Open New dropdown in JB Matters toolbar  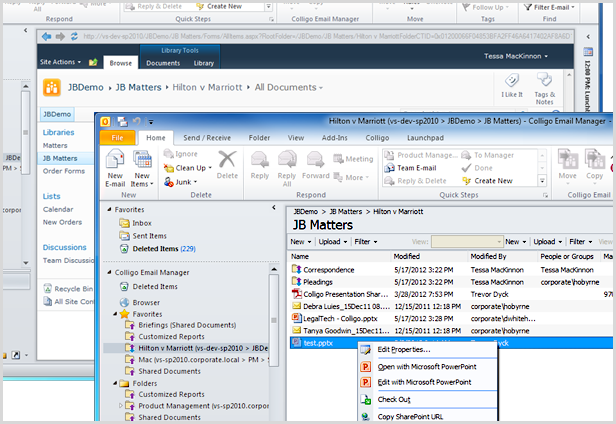(301, 242)
